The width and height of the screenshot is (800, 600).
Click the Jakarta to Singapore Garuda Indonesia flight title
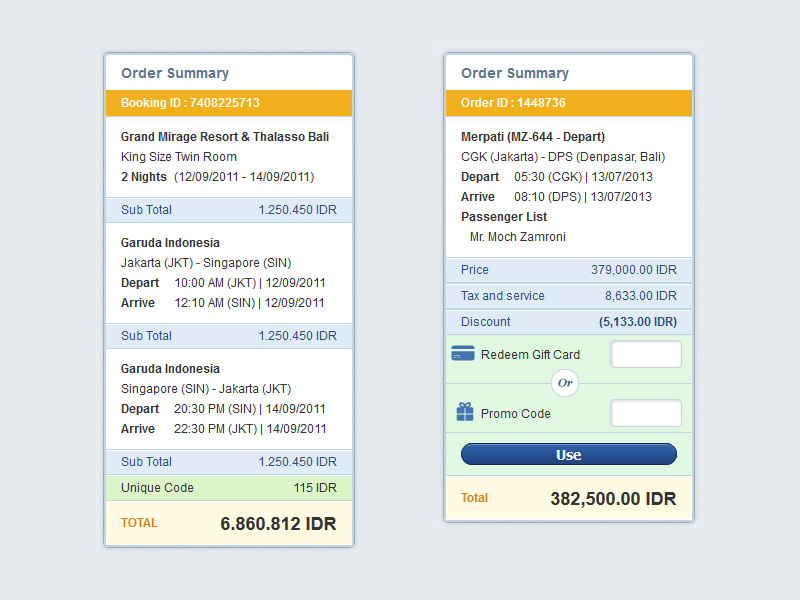[x=170, y=243]
